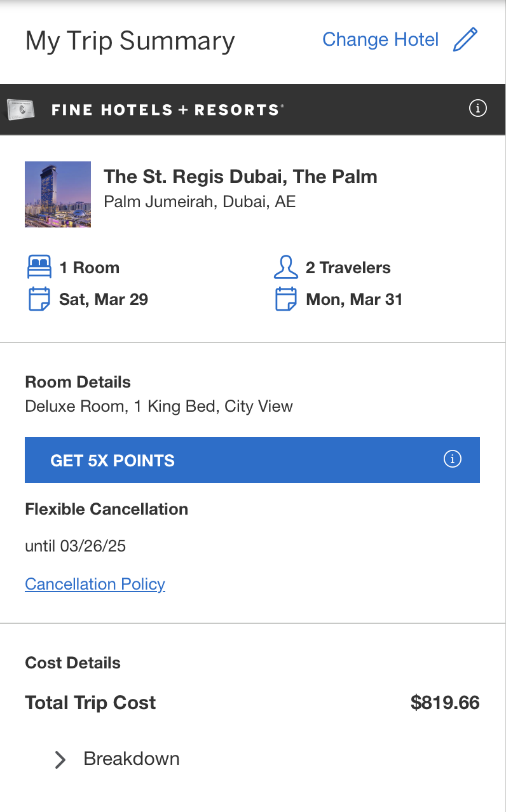The image size is (506, 812).
Task: Click the check-out calendar icon for Mon, Mar 31
Action: pyautogui.click(x=286, y=299)
